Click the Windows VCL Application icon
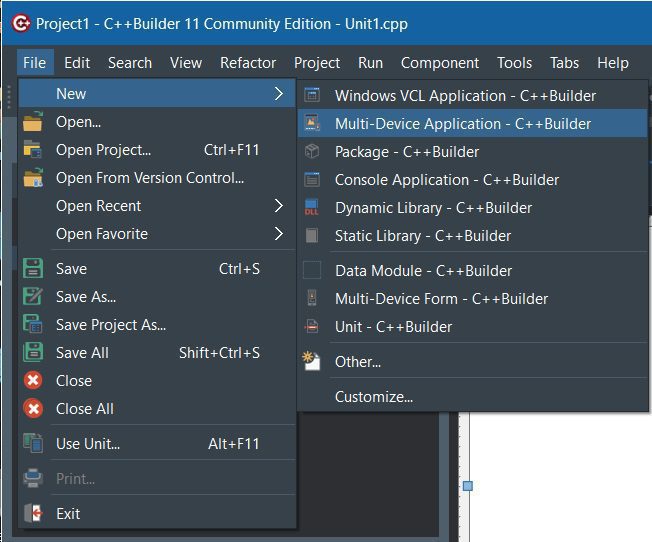Screen dimensions: 652x542 [312, 95]
